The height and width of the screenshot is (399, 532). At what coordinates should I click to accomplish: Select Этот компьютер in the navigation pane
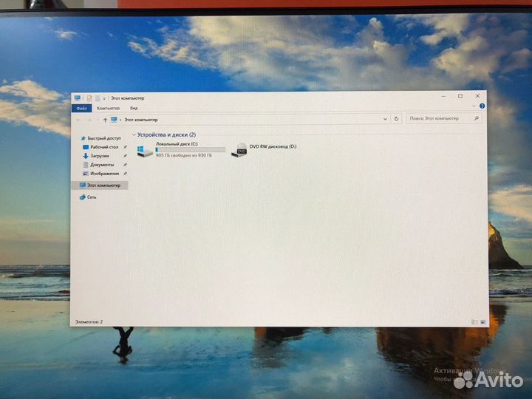100,185
